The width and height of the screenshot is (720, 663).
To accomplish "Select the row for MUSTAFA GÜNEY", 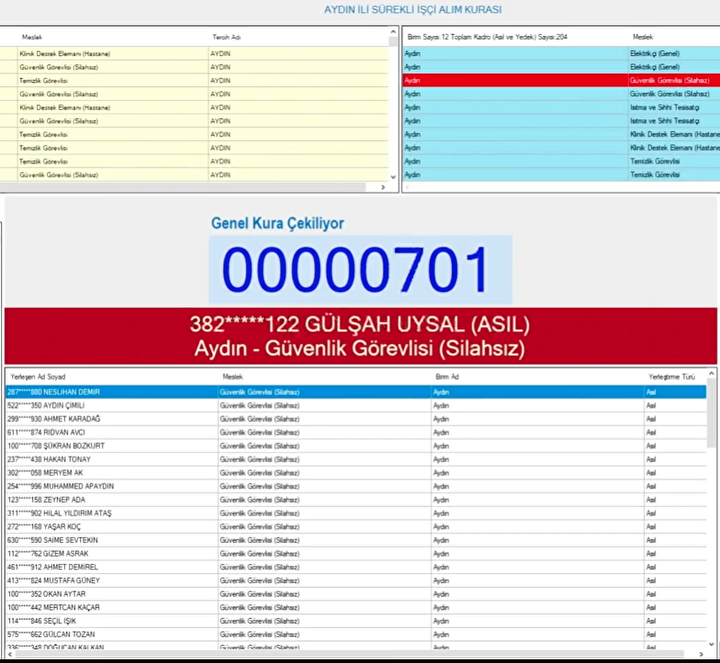I will coord(356,580).
